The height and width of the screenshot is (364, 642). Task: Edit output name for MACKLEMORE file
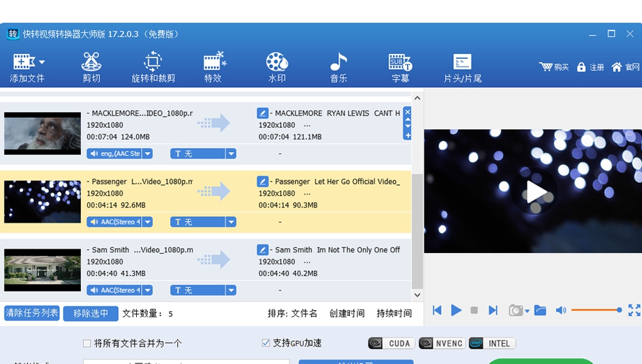point(263,113)
